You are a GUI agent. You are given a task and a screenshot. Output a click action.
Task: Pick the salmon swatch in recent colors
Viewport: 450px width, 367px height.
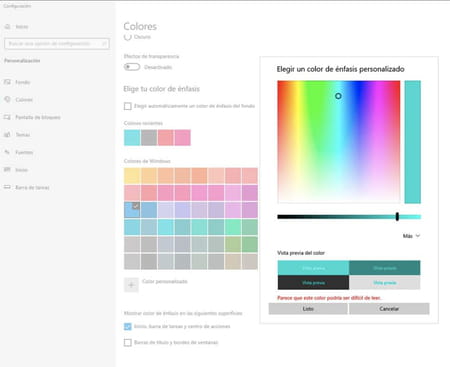166,138
